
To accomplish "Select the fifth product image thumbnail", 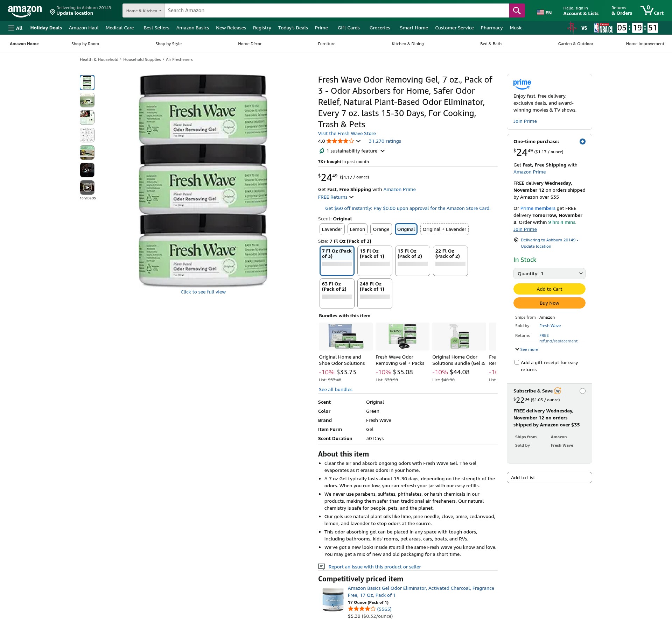I will pyautogui.click(x=87, y=153).
